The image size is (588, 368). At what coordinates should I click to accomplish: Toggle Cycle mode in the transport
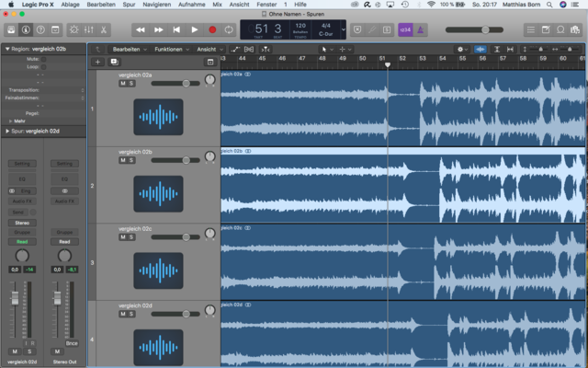point(229,30)
